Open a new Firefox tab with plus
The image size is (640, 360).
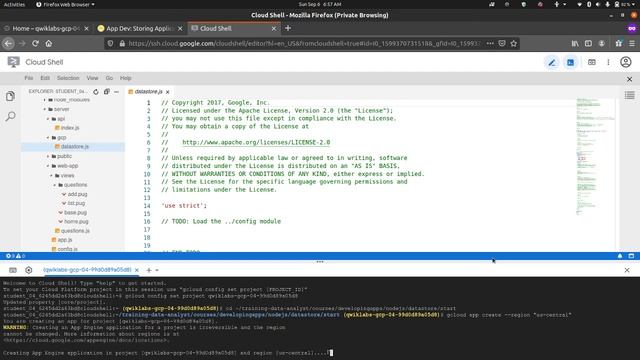point(288,28)
